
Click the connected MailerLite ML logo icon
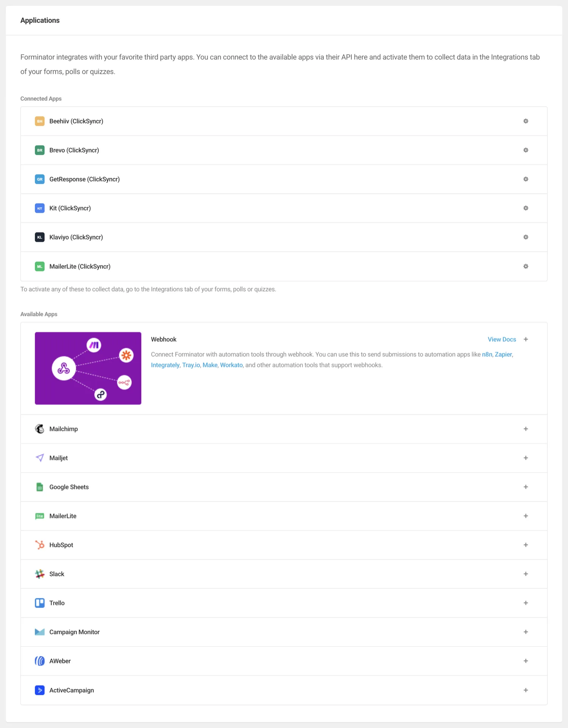[x=40, y=266]
